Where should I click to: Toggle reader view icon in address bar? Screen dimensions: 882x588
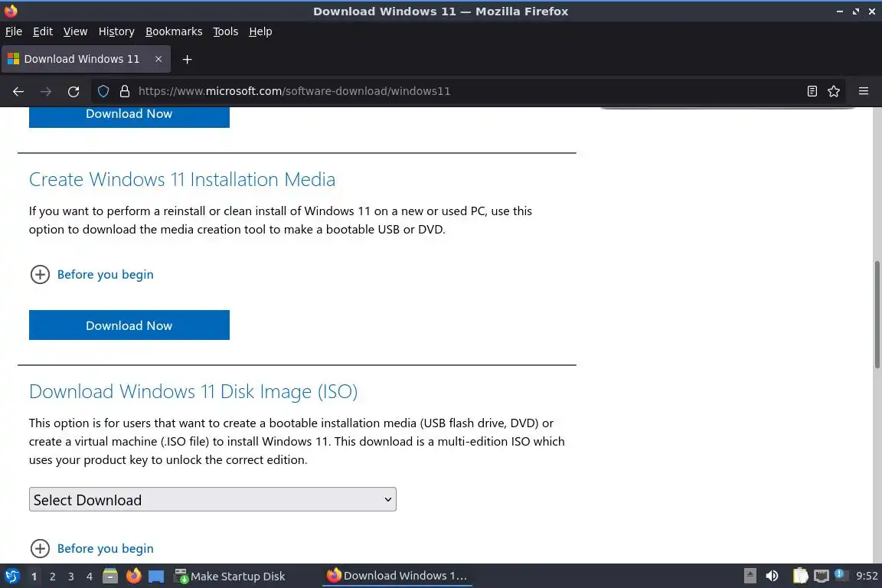coord(812,91)
